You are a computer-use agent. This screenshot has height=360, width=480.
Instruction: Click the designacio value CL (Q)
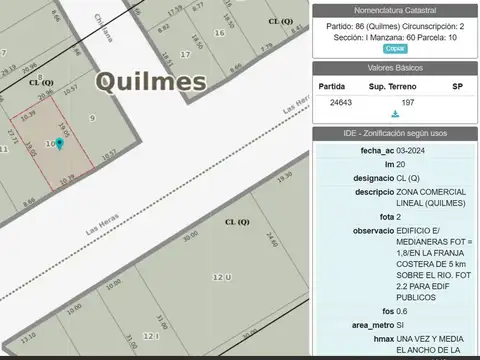click(408, 178)
